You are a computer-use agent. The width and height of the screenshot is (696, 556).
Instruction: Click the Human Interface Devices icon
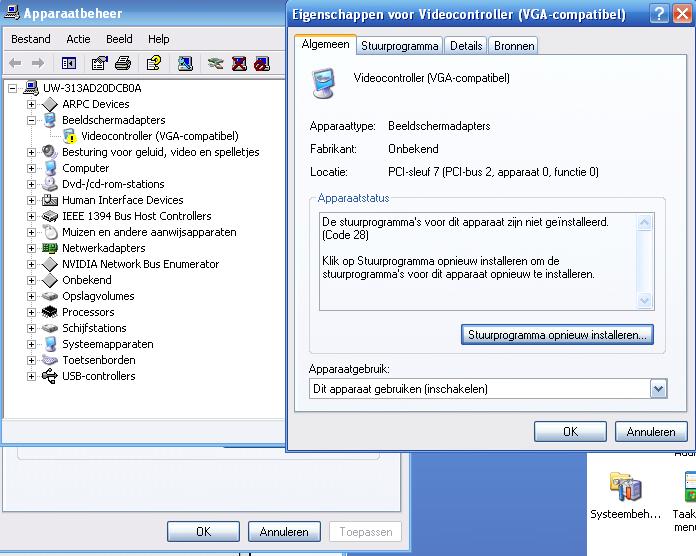[x=50, y=200]
